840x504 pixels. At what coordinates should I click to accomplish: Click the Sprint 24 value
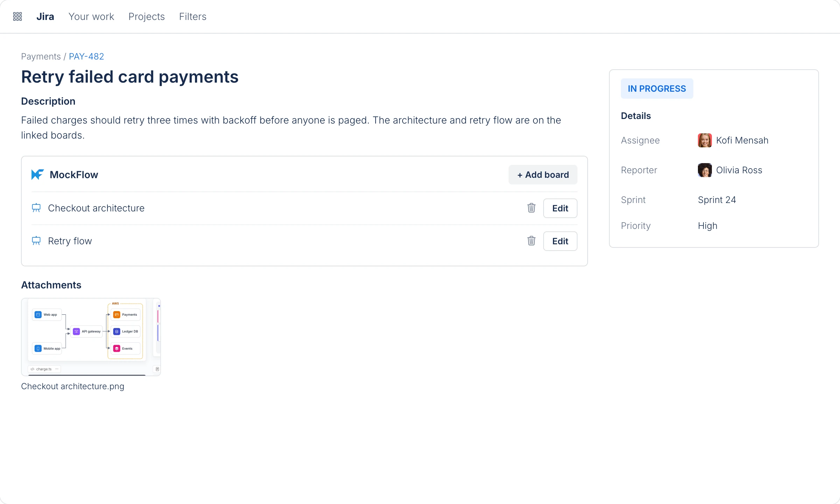(717, 200)
